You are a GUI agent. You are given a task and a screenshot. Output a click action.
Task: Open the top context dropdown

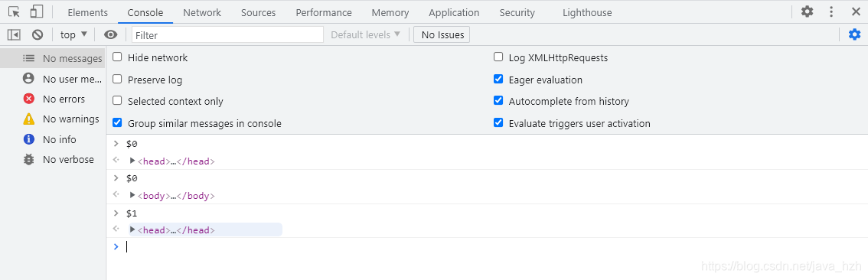coord(73,35)
